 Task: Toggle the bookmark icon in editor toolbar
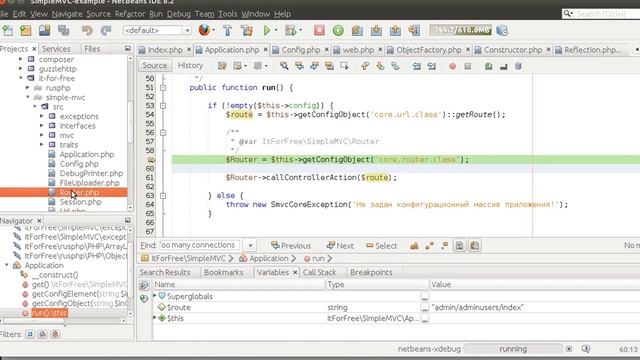coord(395,66)
